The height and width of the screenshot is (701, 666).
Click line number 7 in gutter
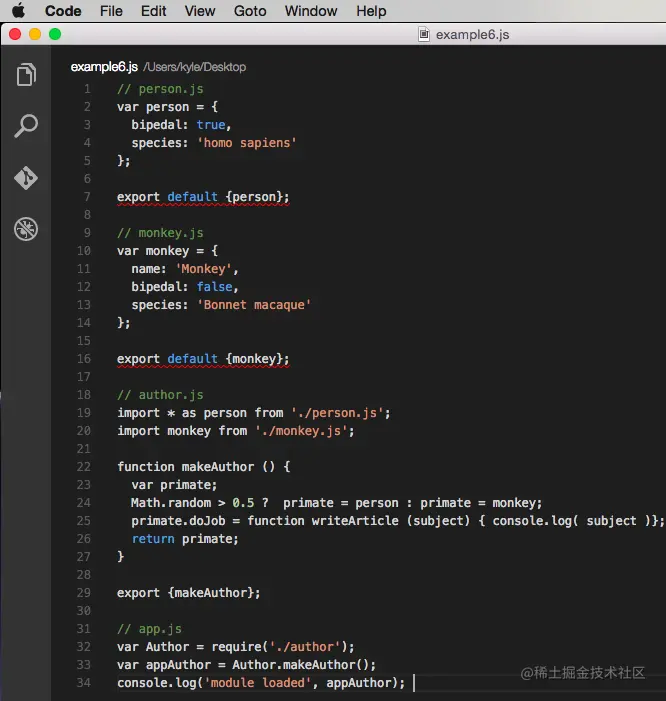click(87, 197)
